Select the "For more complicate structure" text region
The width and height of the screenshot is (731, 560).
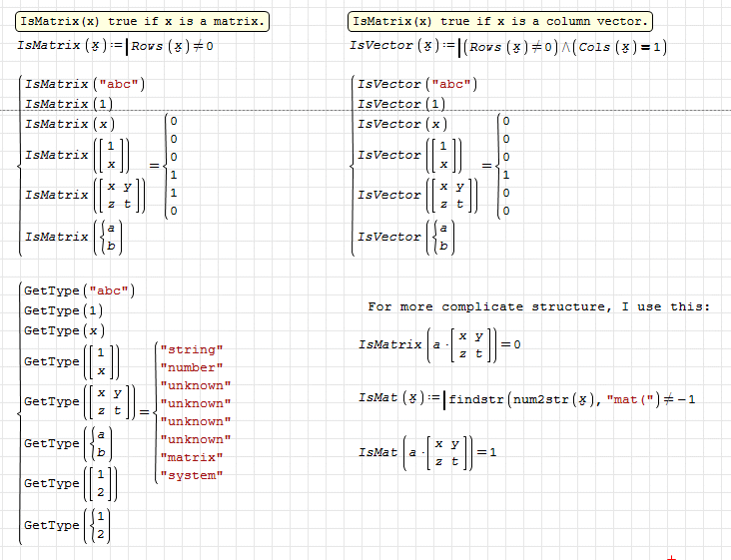pyautogui.click(x=538, y=306)
